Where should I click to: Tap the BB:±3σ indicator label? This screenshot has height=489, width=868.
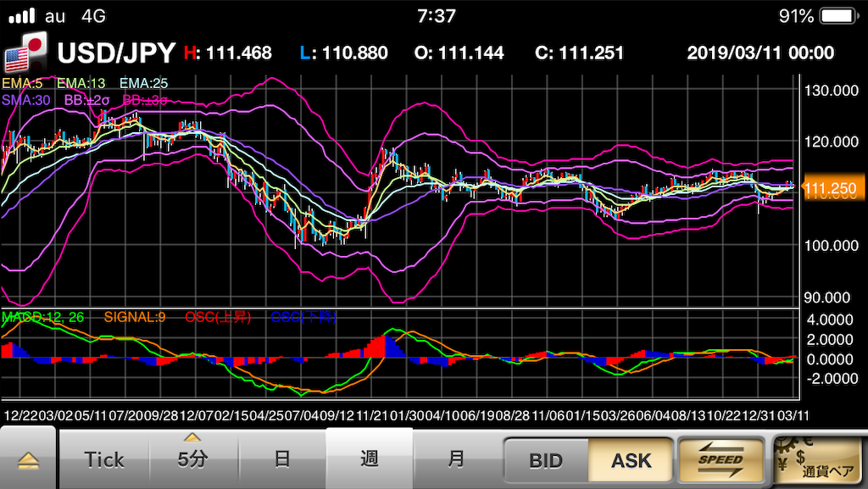(145, 100)
